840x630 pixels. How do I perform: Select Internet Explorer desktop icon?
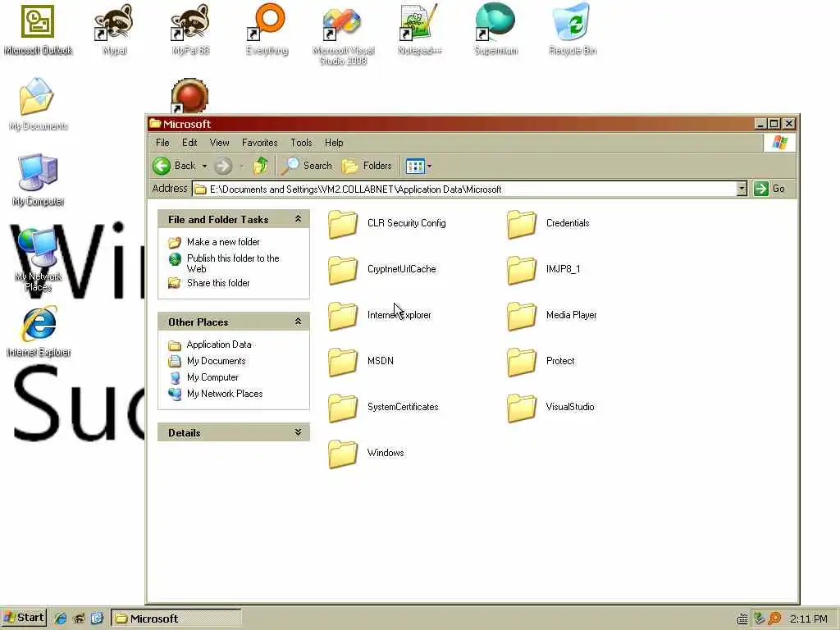point(39,331)
